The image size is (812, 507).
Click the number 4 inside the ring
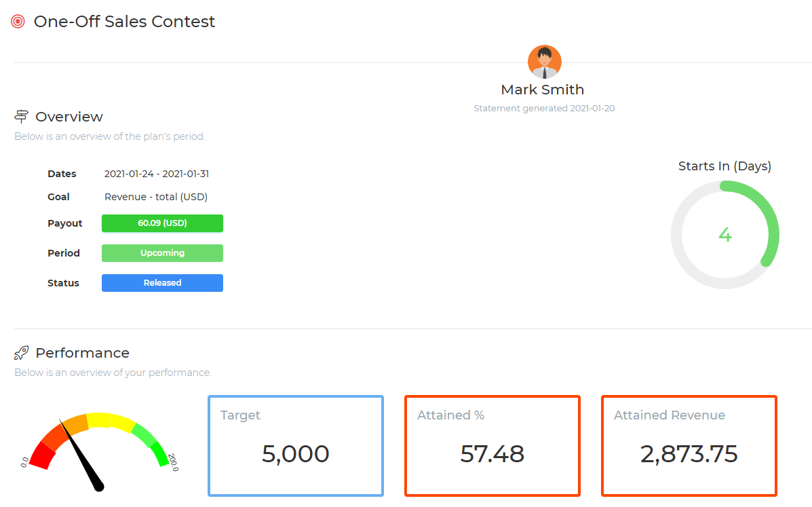(724, 235)
